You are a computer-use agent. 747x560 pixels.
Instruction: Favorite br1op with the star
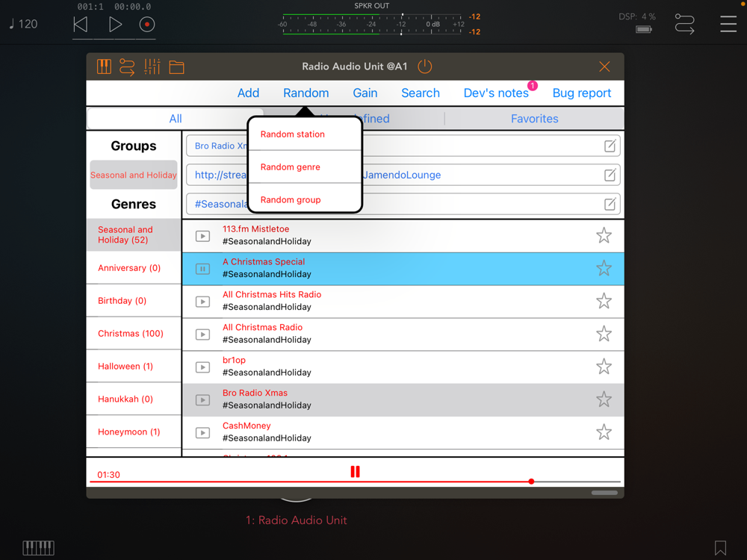pyautogui.click(x=604, y=367)
